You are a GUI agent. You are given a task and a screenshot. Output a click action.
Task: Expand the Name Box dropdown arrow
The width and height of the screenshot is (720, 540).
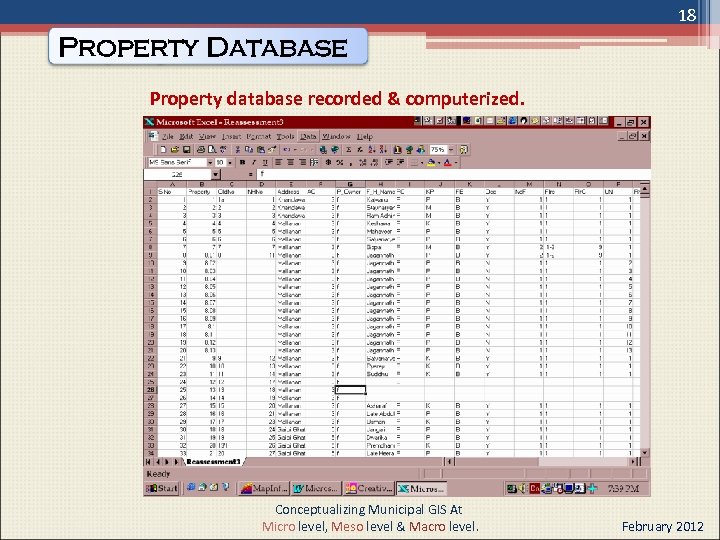click(216, 174)
